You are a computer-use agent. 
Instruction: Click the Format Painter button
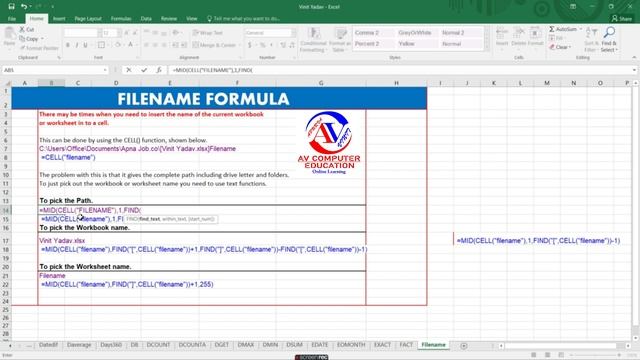click(x=40, y=48)
